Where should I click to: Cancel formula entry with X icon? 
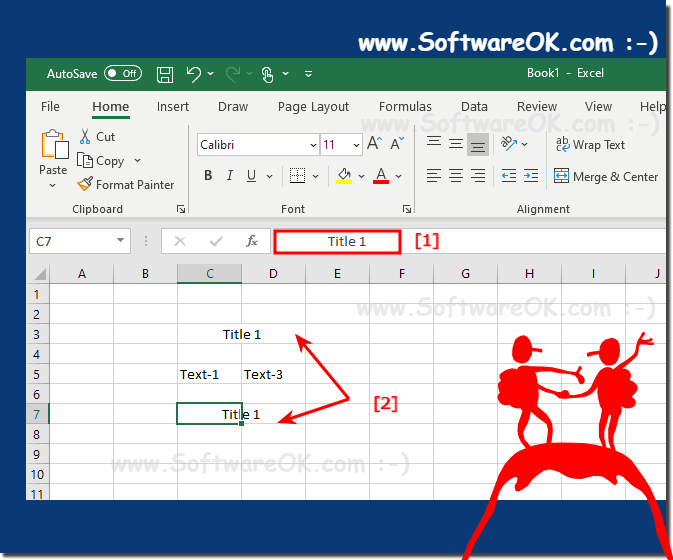tap(180, 241)
